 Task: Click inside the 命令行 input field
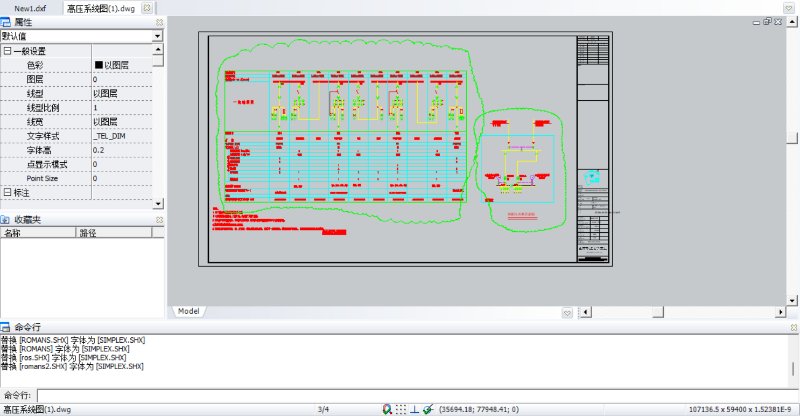pyautogui.click(x=400, y=395)
